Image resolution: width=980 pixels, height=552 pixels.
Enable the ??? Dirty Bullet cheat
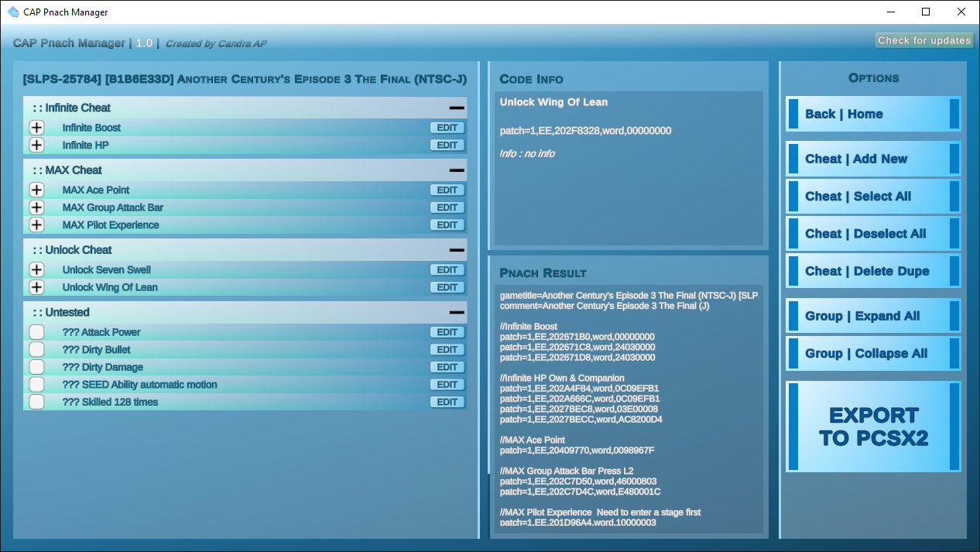click(36, 349)
